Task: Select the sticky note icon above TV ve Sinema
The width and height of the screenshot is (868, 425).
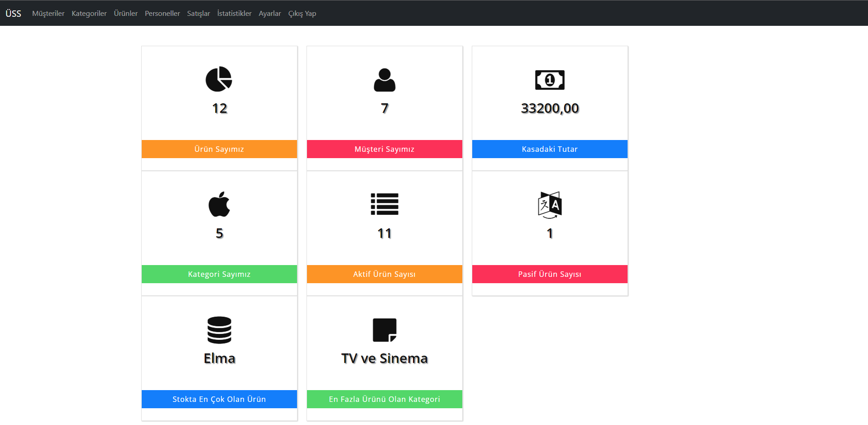Action: pyautogui.click(x=384, y=329)
